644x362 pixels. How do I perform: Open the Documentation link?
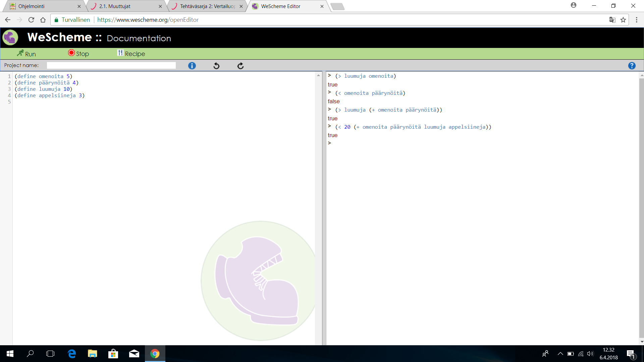(139, 38)
